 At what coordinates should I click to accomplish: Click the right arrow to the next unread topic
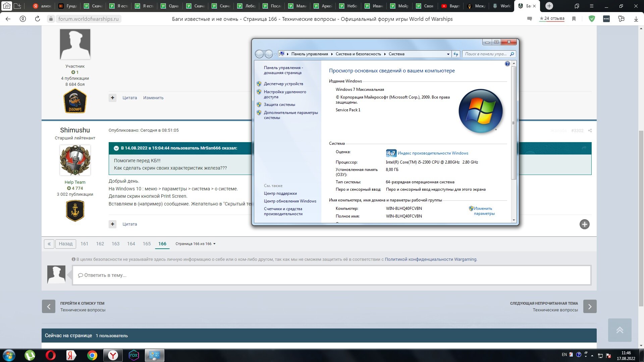click(590, 306)
